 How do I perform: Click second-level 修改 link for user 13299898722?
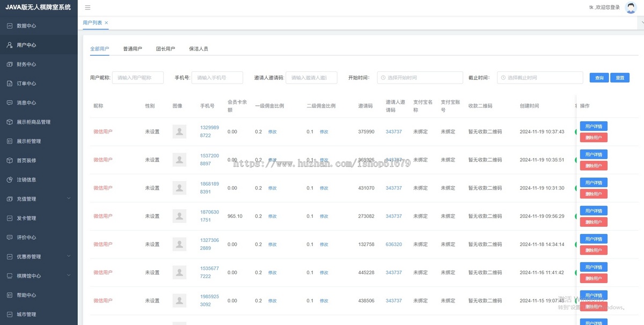(x=324, y=131)
